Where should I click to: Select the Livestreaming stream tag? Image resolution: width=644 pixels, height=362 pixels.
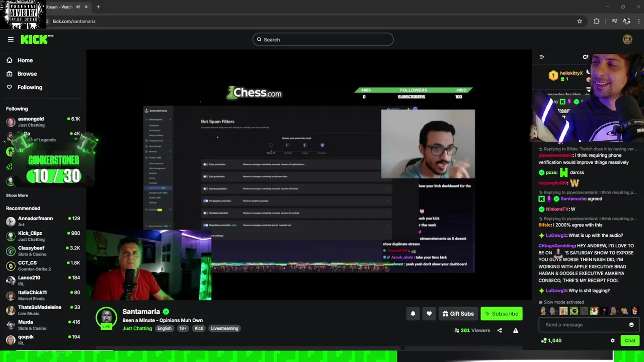224,328
